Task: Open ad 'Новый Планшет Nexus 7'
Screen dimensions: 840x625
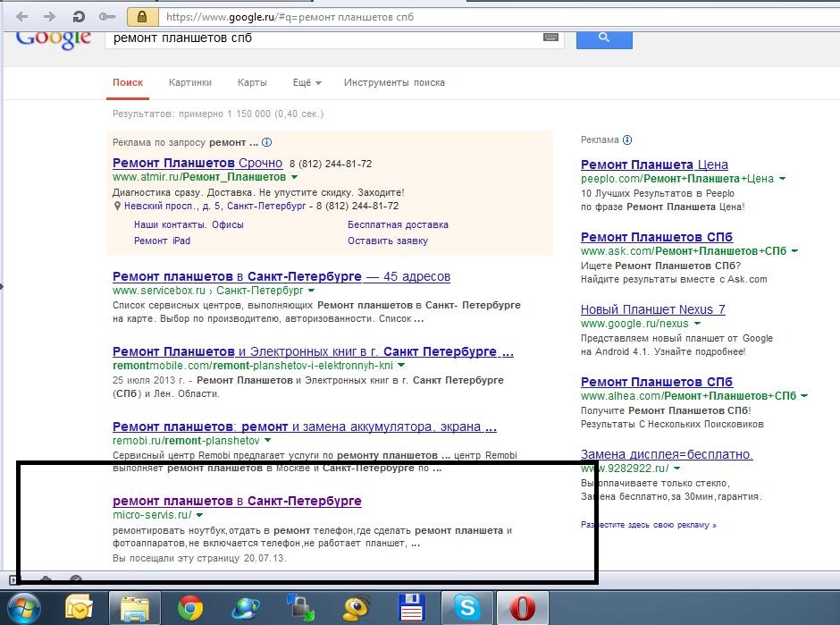Action: 653,309
